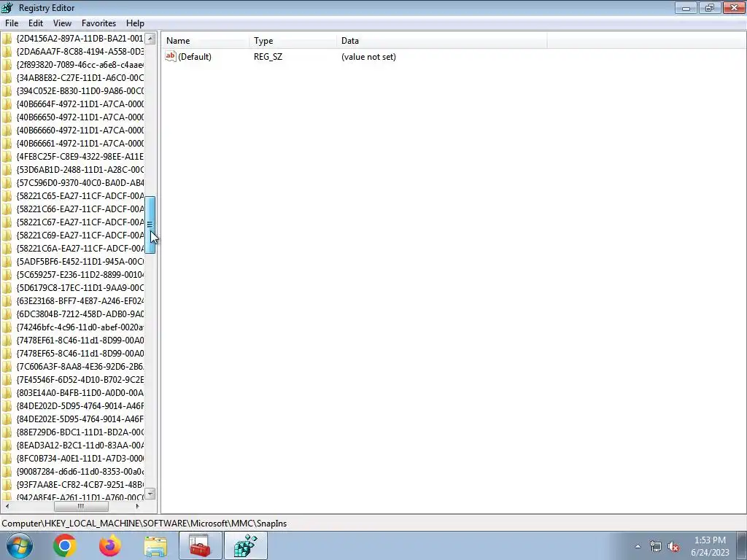This screenshot has width=747, height=560.
Task: Click folder icon of {58221C67-EA27-11CF key
Action: click(7, 222)
